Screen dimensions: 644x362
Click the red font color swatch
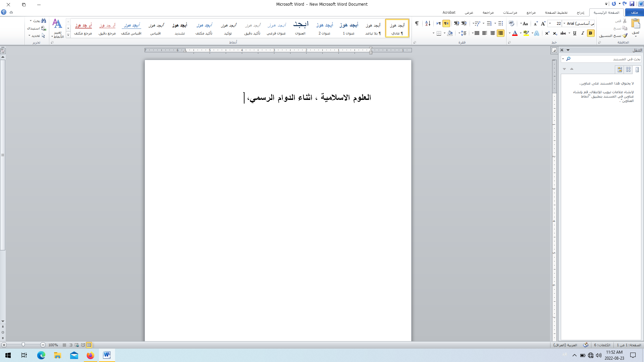(x=515, y=33)
